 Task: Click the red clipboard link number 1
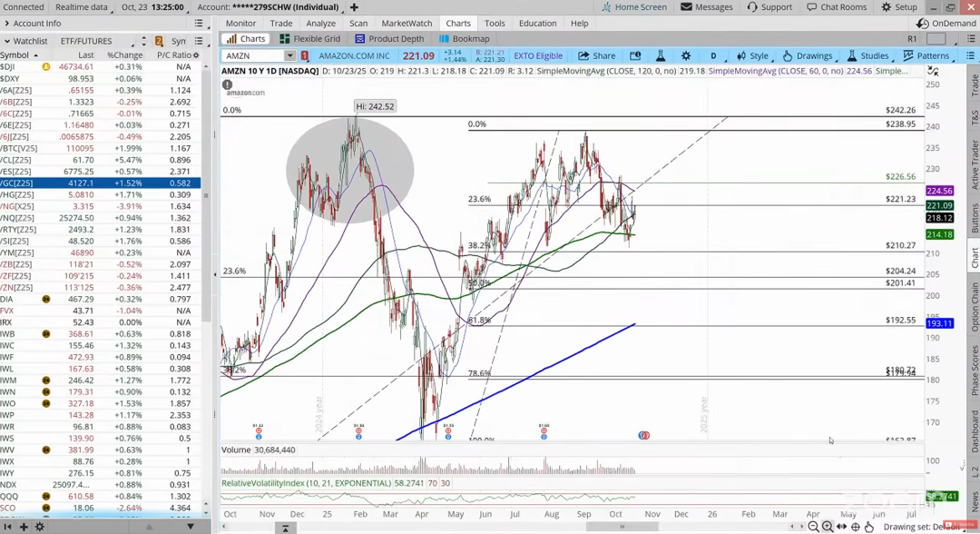[304, 55]
